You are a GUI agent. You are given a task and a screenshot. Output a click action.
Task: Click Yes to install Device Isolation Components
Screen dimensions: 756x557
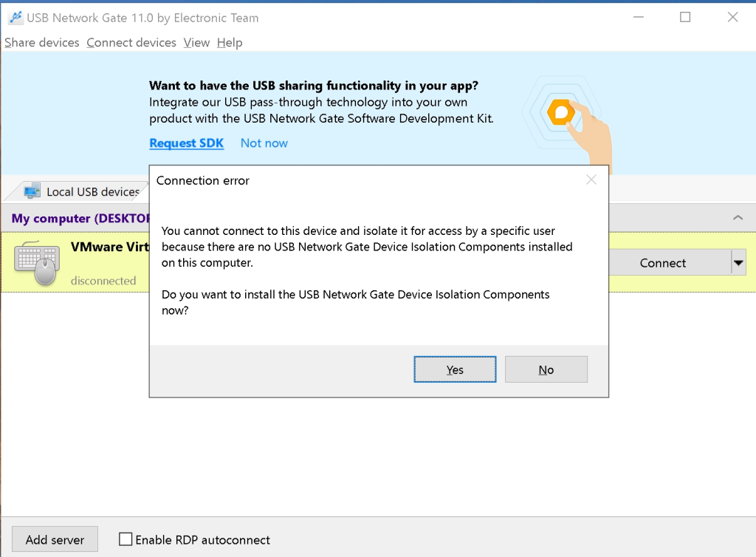click(455, 369)
